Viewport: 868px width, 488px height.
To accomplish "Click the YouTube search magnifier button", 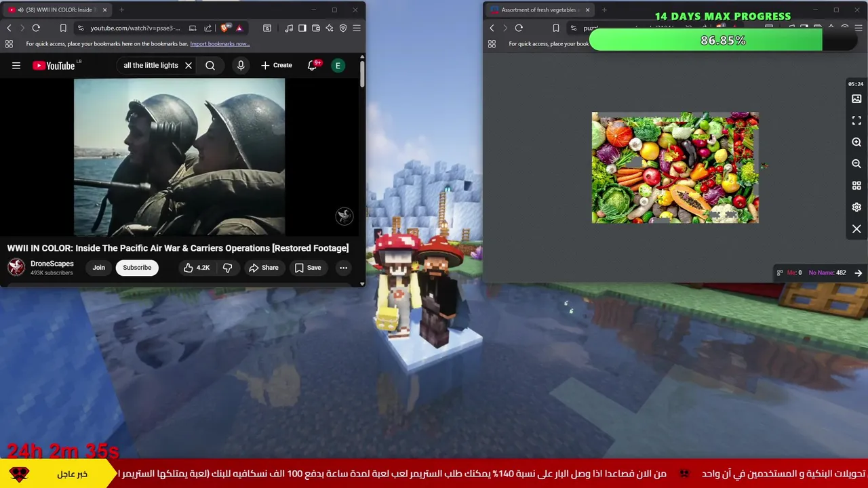I will [x=210, y=66].
